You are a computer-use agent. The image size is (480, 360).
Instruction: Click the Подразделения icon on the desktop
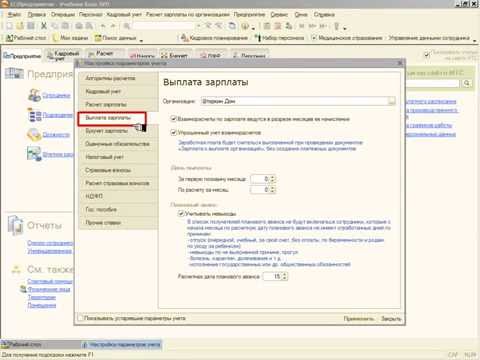click(34, 115)
